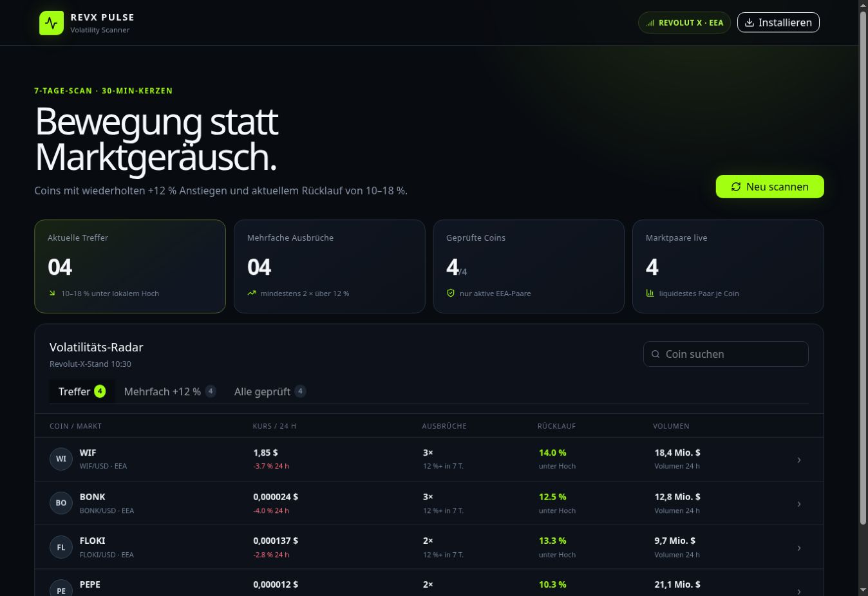Click the Revolut-X-Stand 10:30 timestamp

[x=90, y=364]
